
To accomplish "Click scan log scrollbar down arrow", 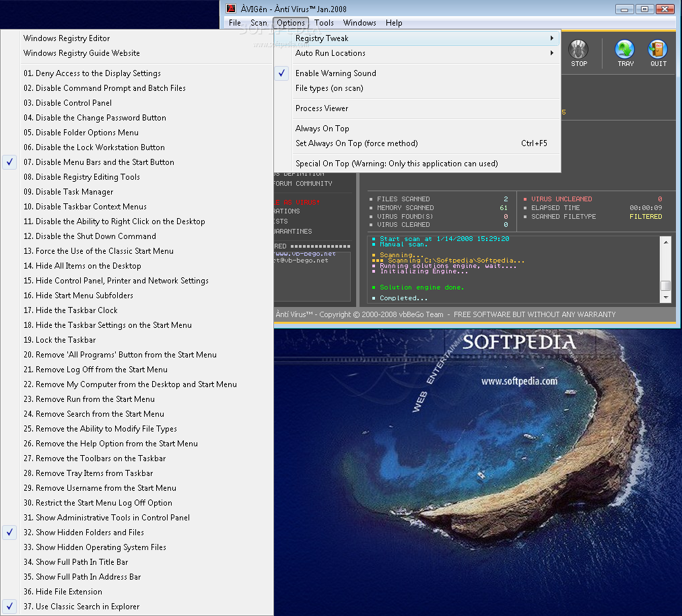I will pos(665,298).
